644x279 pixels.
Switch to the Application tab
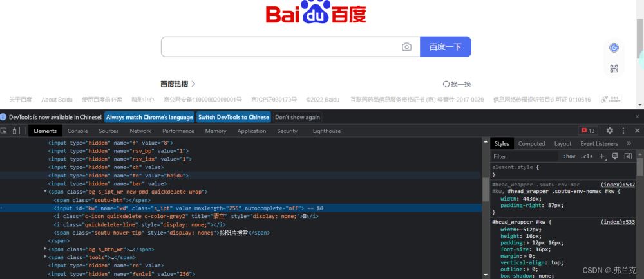[x=252, y=130]
